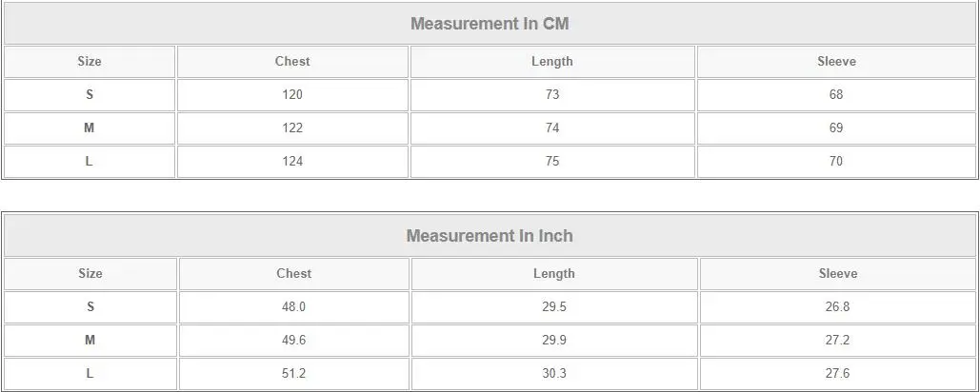Select Chest column header in Inch table
This screenshot has height=392, width=980.
pyautogui.click(x=293, y=273)
